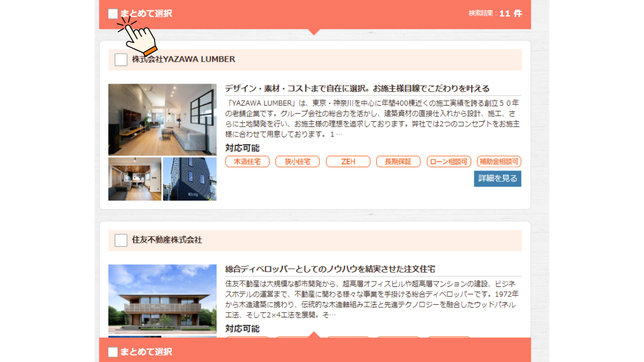Check the bottom まとめて選択 checkbox
This screenshot has width=644, height=362.
[113, 352]
